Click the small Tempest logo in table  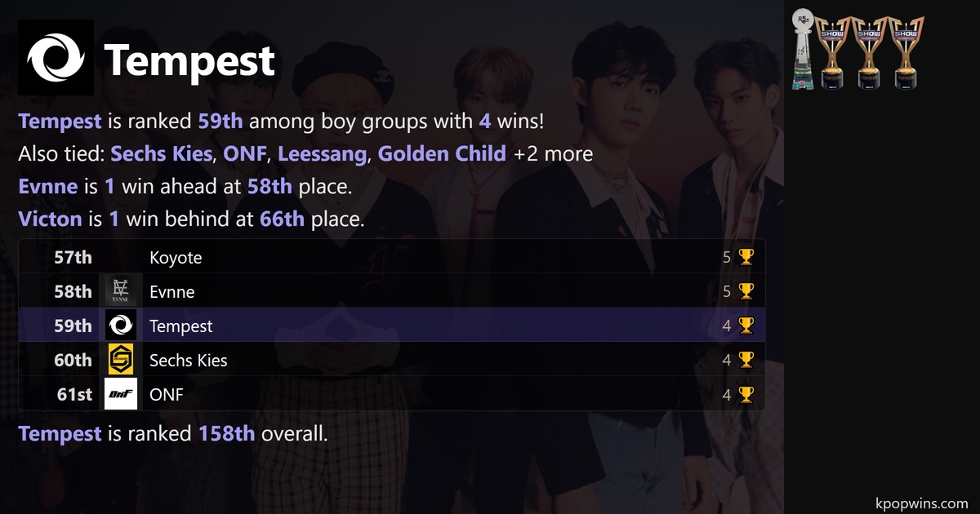click(x=121, y=326)
